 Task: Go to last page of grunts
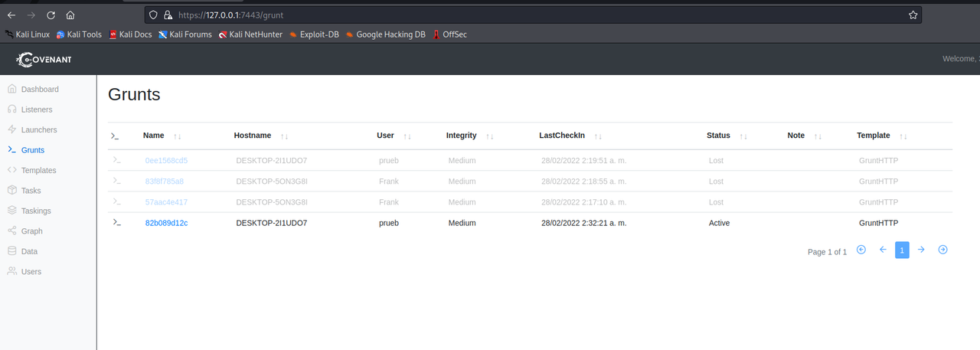942,250
